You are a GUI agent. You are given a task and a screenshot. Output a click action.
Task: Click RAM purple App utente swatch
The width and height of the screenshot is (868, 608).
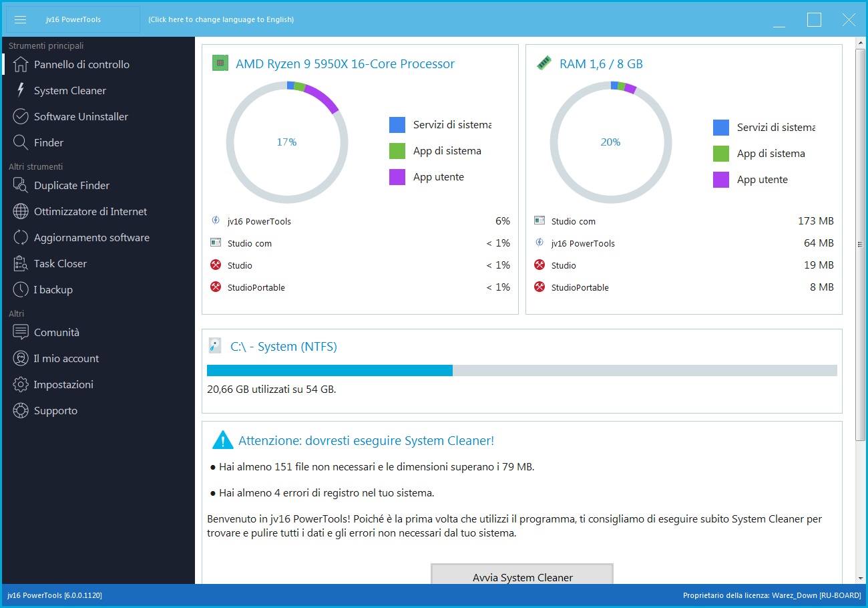721,180
